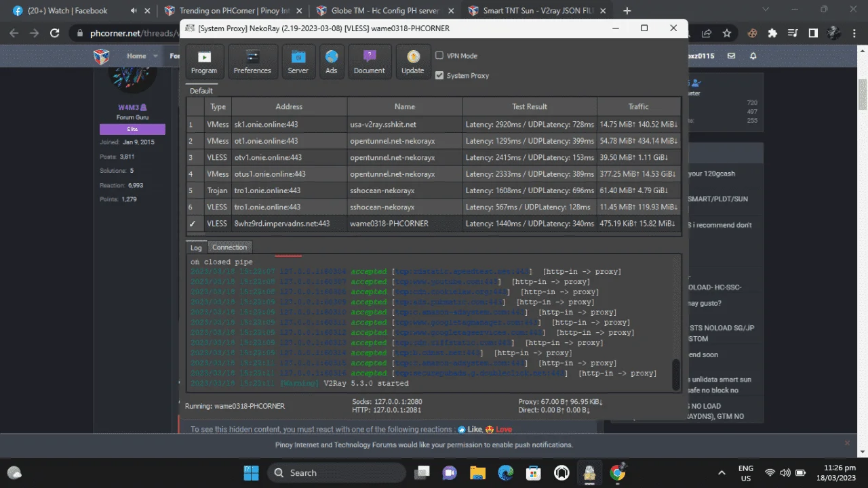The height and width of the screenshot is (488, 868).
Task: Open Microsoft Store from taskbar
Action: [x=534, y=472]
